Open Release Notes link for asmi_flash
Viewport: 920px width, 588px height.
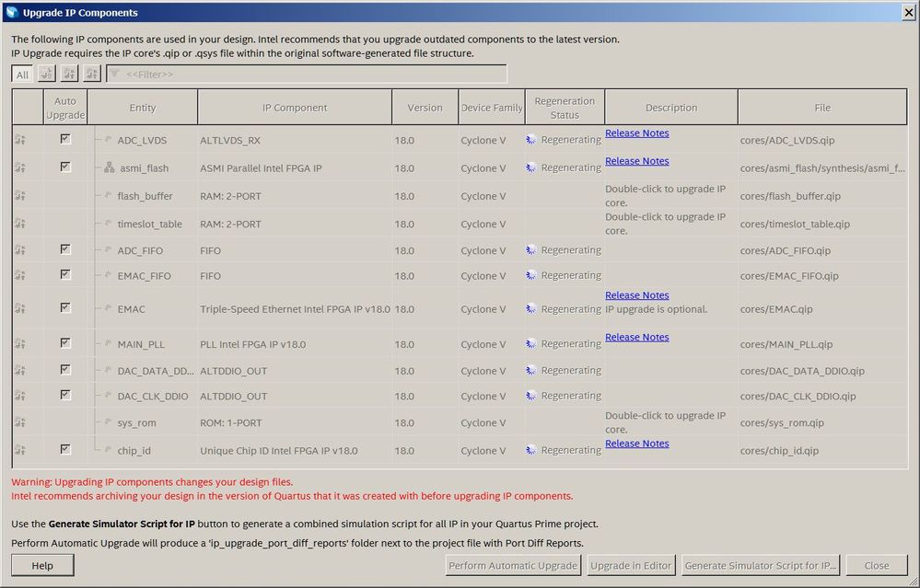[x=636, y=161]
